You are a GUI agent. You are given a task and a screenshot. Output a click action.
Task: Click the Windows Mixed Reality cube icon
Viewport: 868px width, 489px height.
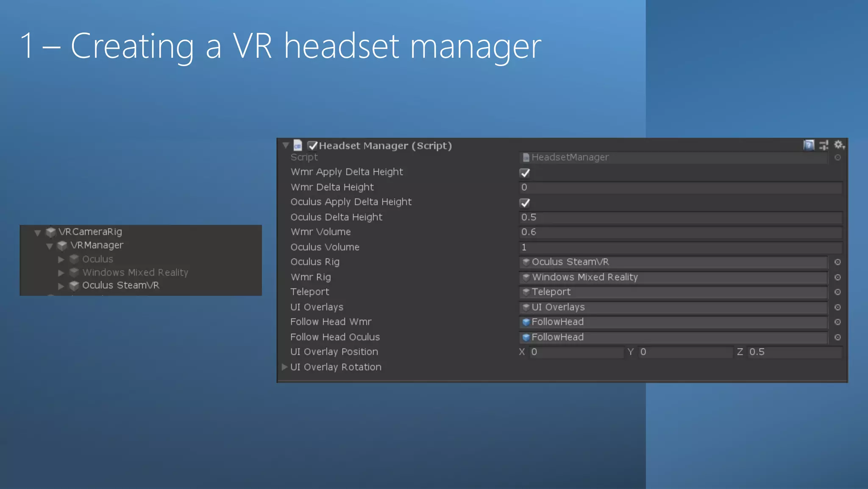tap(74, 272)
